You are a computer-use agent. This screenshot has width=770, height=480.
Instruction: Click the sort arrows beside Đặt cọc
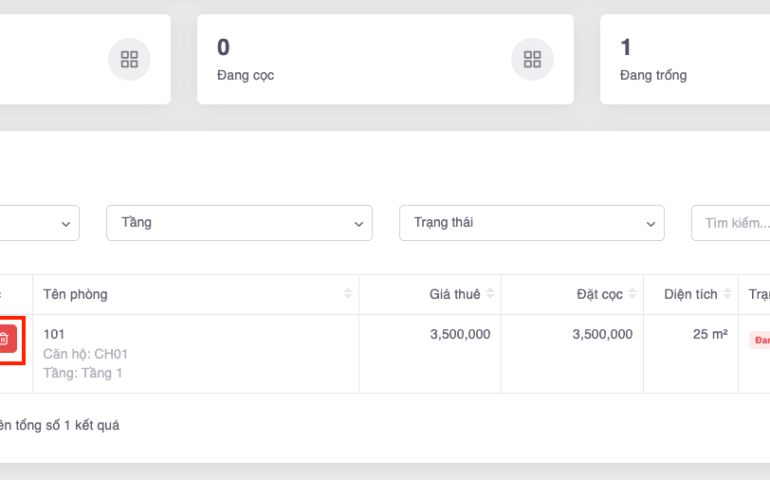tap(632, 294)
